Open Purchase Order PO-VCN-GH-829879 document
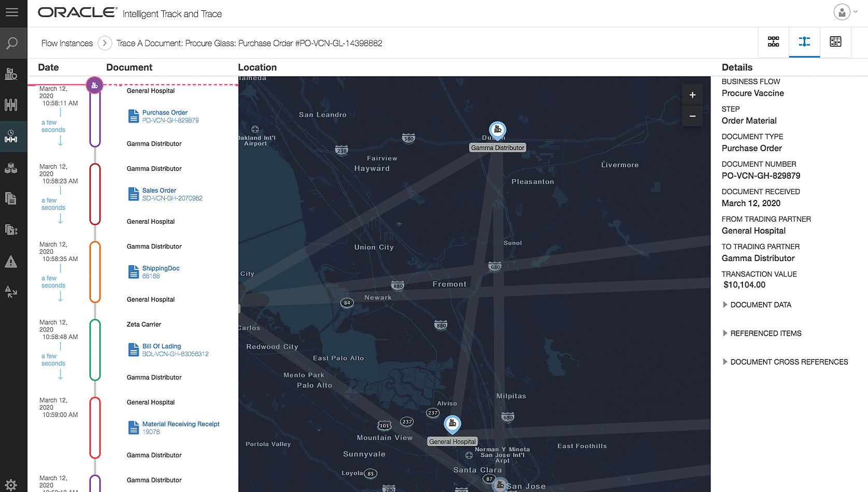The height and width of the screenshot is (492, 868). [x=165, y=113]
